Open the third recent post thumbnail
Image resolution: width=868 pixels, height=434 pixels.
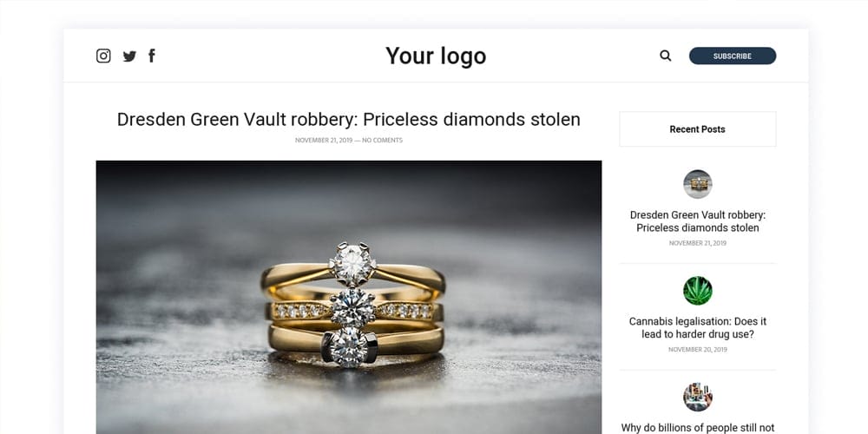(697, 397)
